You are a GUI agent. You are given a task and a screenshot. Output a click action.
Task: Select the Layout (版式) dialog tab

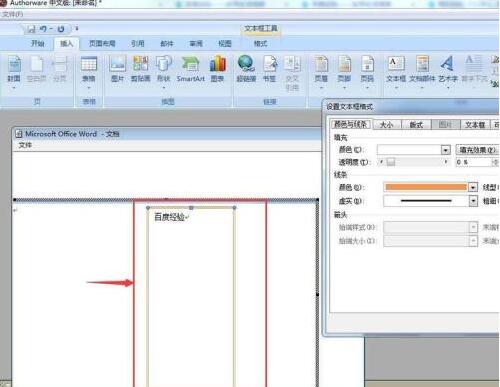(416, 125)
